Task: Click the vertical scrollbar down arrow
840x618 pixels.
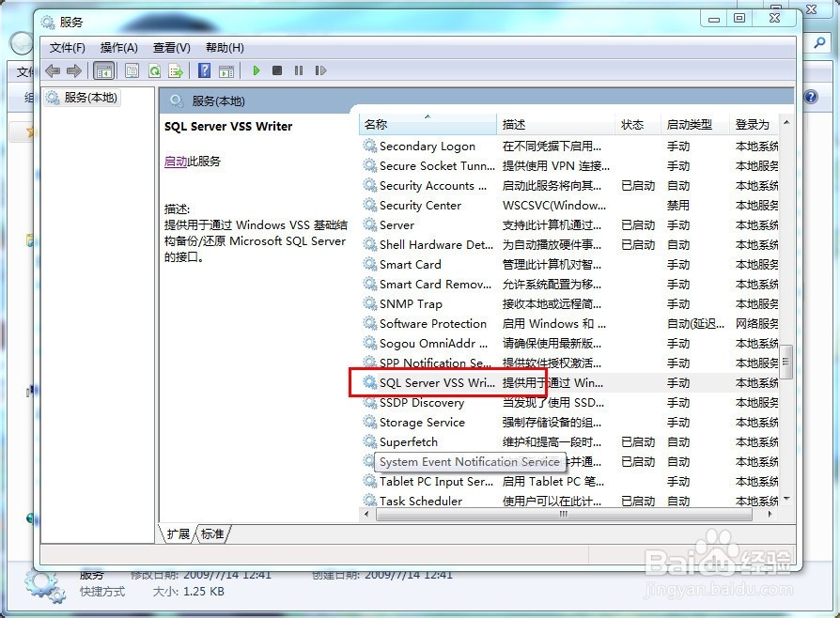Action: [786, 499]
